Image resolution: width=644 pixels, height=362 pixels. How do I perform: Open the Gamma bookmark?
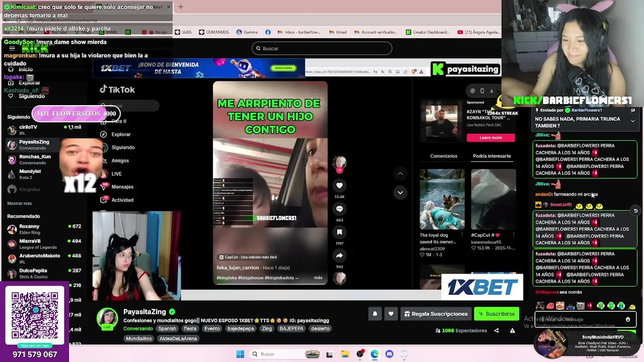(247, 32)
